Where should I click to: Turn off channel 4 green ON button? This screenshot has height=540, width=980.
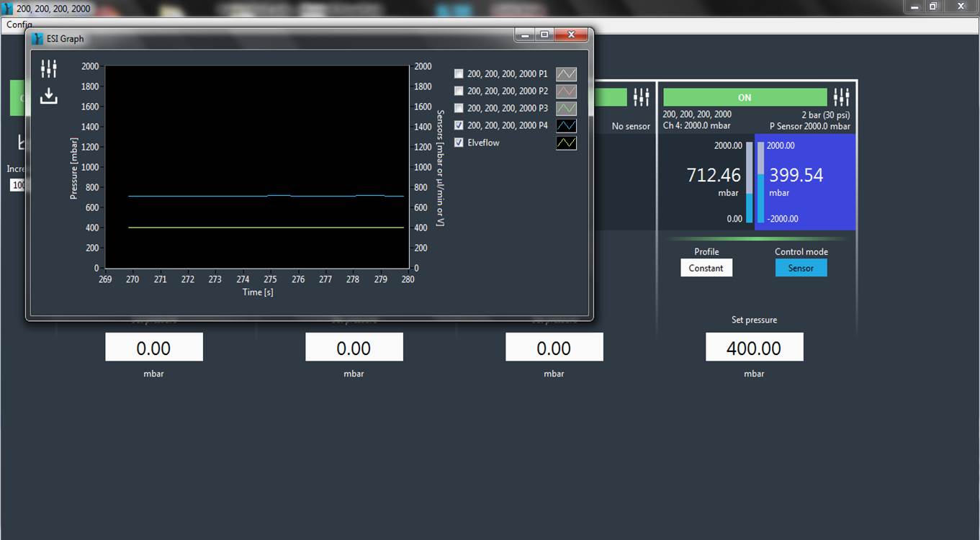(745, 97)
